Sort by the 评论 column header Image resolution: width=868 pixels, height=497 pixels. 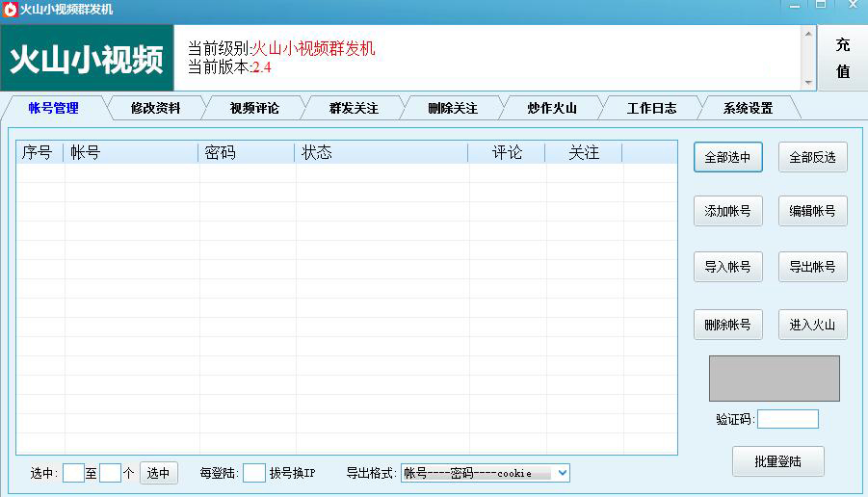pos(507,152)
